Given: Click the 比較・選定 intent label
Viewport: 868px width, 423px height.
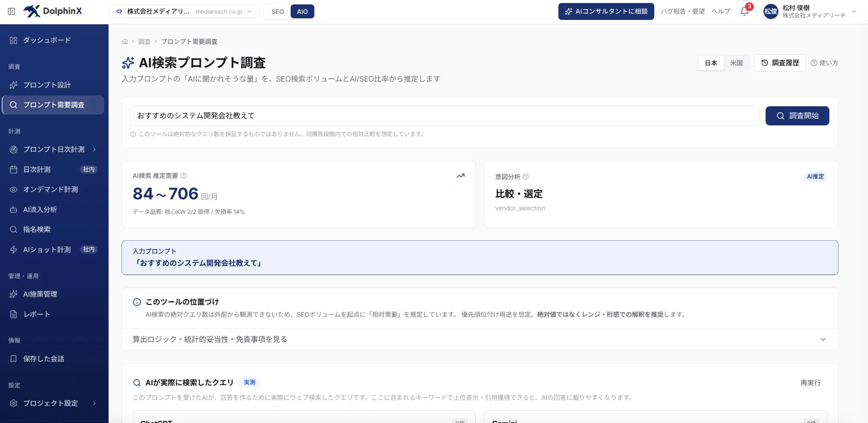Looking at the screenshot, I should tap(519, 194).
